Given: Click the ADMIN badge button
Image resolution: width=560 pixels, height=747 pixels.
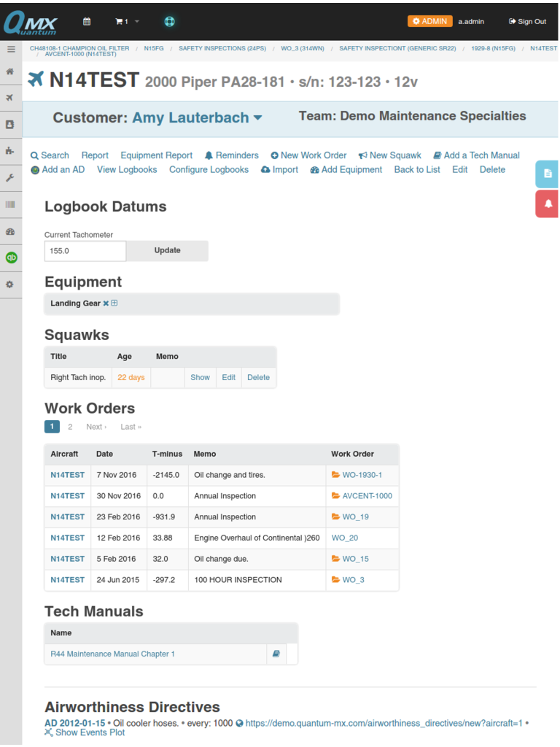Looking at the screenshot, I should point(430,21).
